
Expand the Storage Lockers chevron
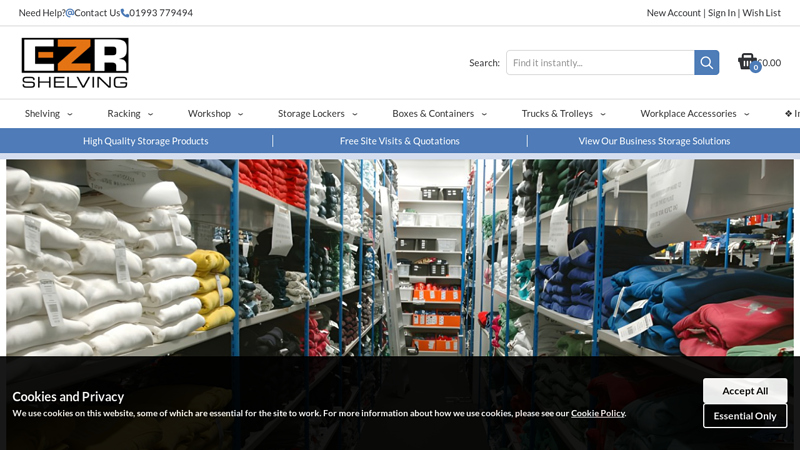pos(355,114)
